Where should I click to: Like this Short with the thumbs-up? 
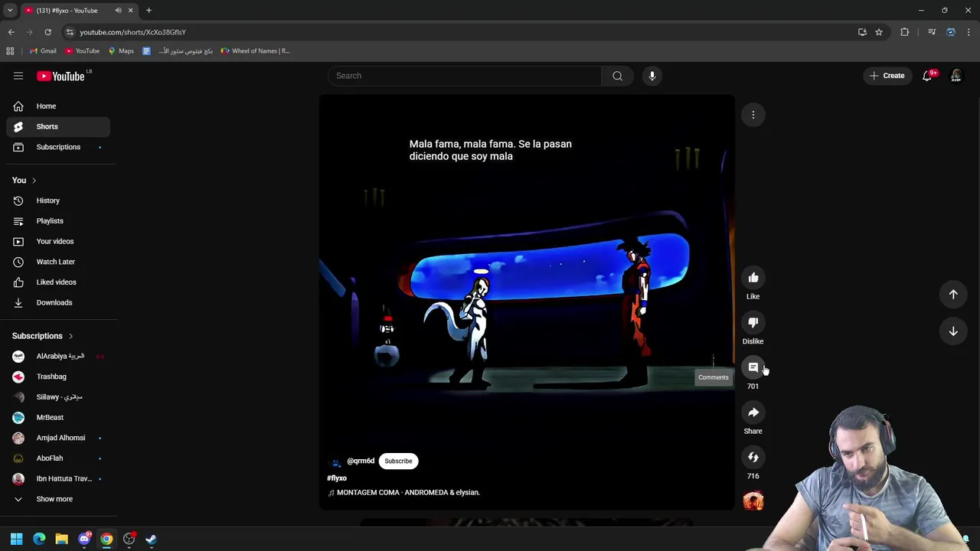753,278
